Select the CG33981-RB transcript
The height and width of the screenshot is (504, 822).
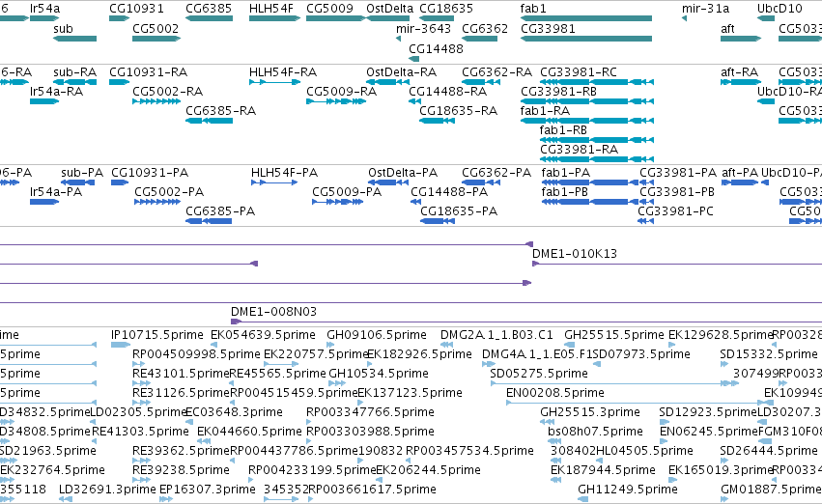pyautogui.click(x=586, y=101)
